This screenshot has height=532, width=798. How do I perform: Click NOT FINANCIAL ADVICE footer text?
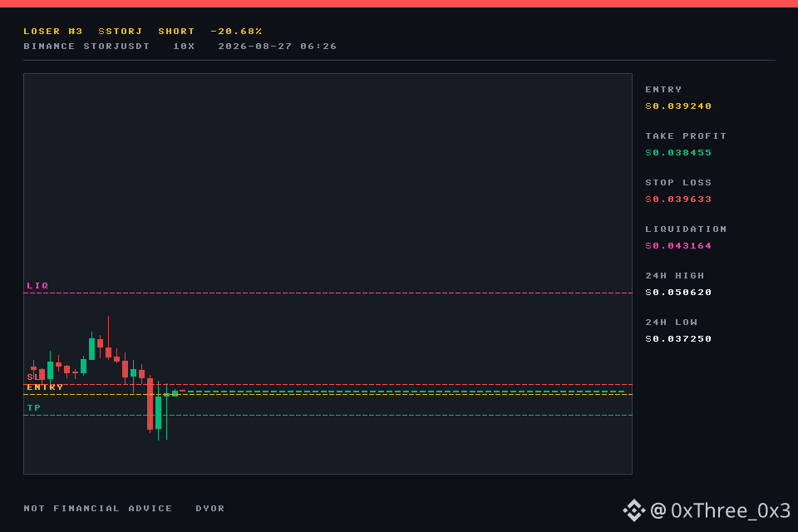click(98, 509)
